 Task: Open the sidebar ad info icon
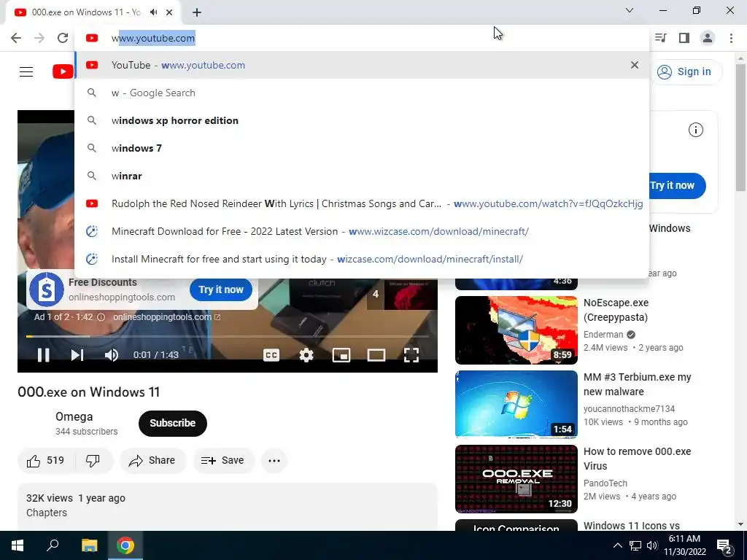(695, 130)
